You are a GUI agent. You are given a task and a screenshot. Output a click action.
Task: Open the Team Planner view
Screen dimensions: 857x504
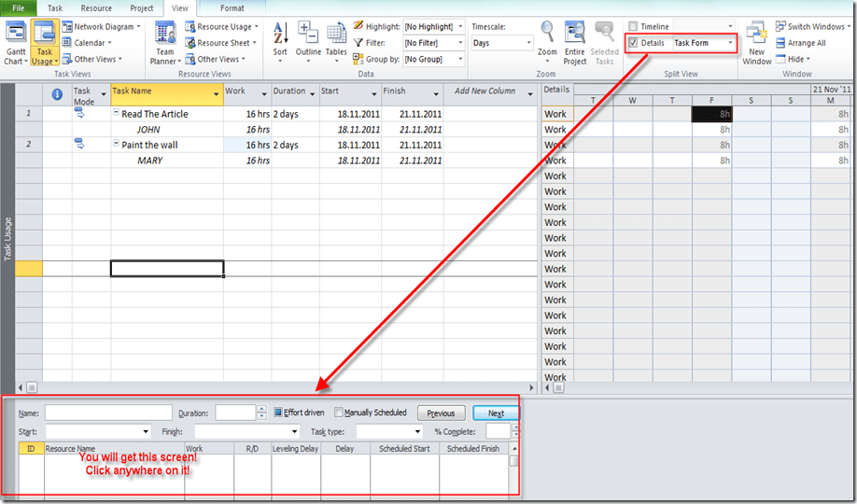tap(165, 37)
